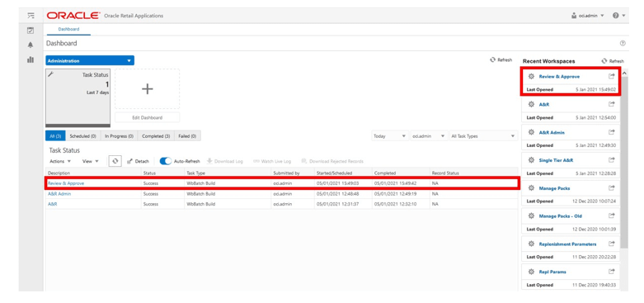Open the View menu
Viewport: 644px width, 303px height.
(91, 161)
